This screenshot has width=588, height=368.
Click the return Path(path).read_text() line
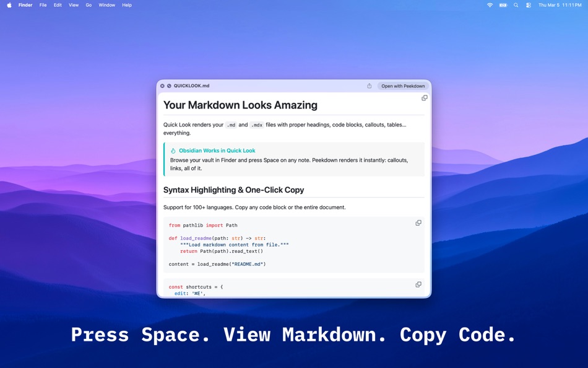click(222, 251)
